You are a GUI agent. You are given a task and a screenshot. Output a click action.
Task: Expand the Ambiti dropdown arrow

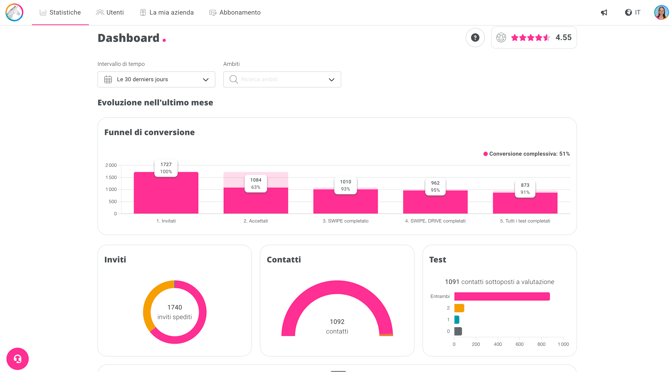coord(331,79)
